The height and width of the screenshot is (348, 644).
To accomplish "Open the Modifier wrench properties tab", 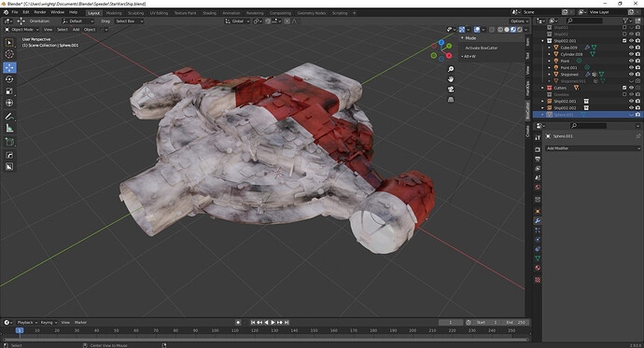I will (538, 221).
